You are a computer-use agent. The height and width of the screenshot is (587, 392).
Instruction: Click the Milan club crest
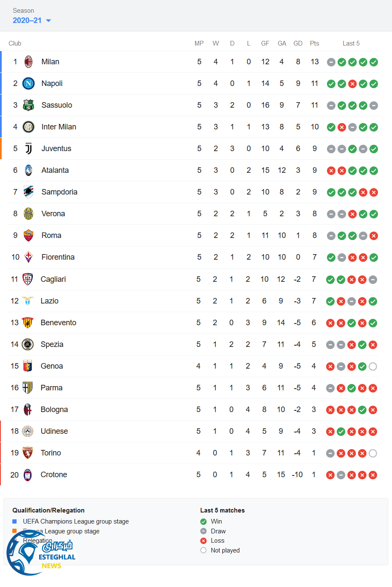coord(28,62)
